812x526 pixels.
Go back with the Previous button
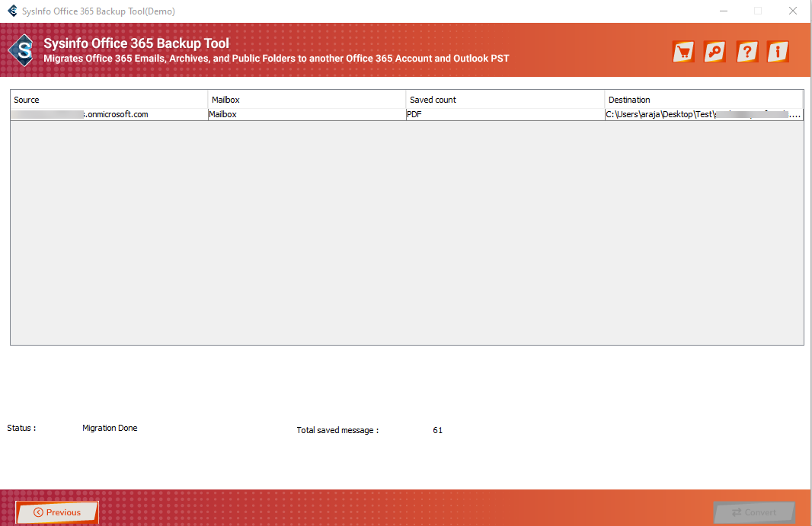57,512
